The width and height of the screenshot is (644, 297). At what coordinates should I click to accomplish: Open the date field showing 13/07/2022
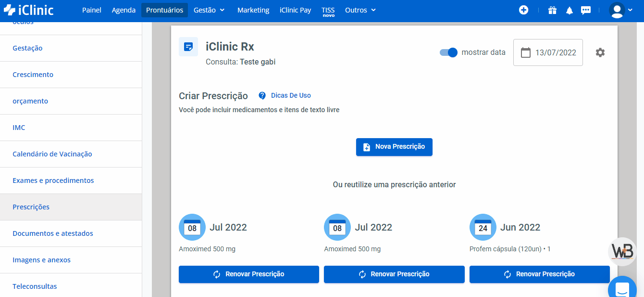pos(548,52)
